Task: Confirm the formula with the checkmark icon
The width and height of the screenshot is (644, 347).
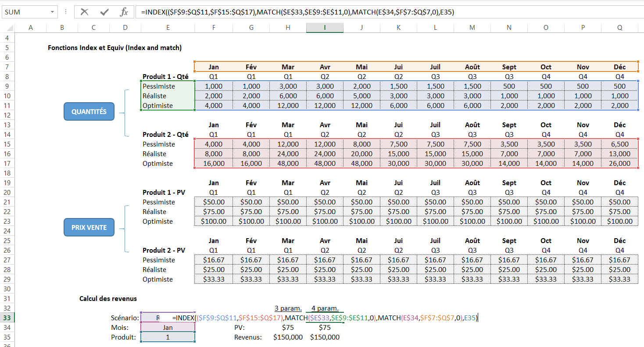Action: [104, 12]
